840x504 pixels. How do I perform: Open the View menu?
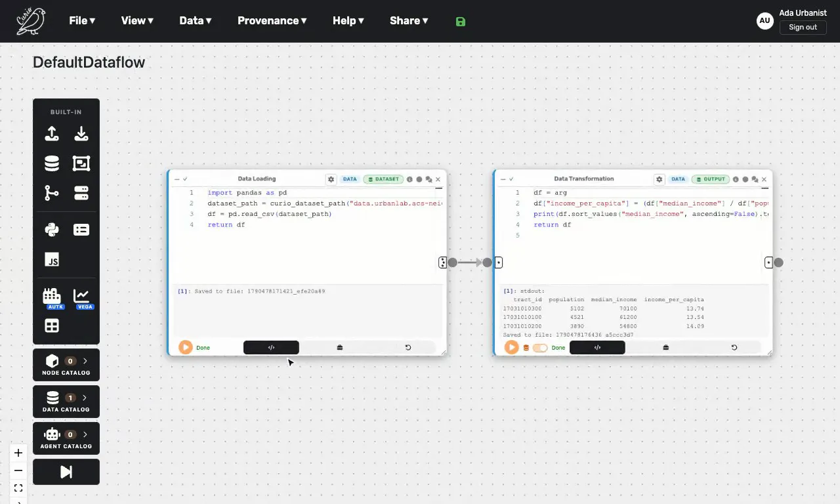137,21
